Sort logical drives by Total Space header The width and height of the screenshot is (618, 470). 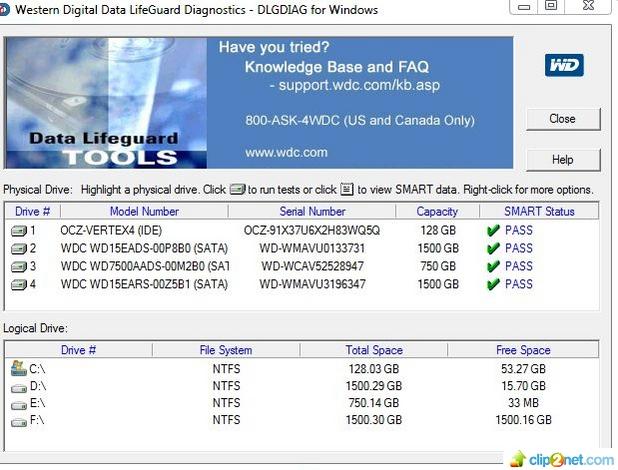[374, 350]
